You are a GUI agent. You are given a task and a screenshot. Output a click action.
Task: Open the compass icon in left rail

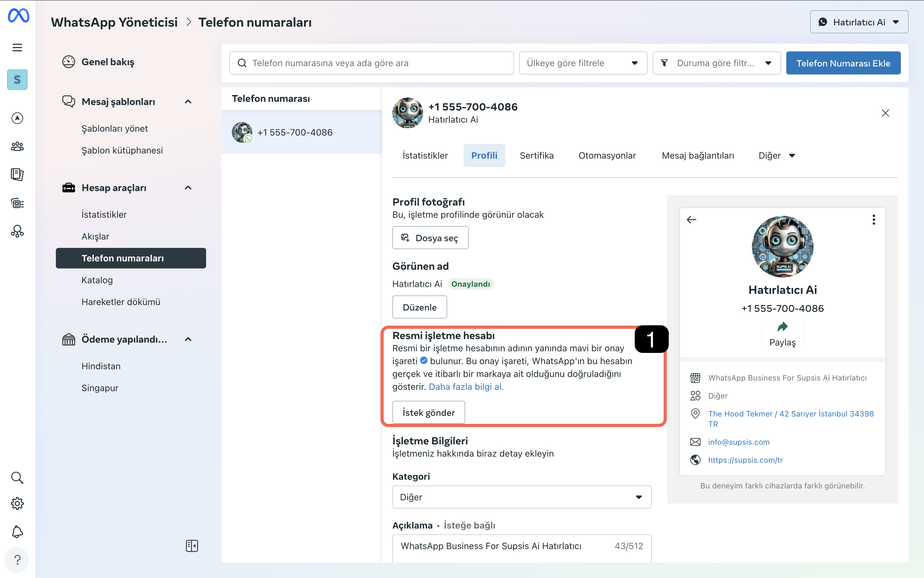(x=17, y=118)
